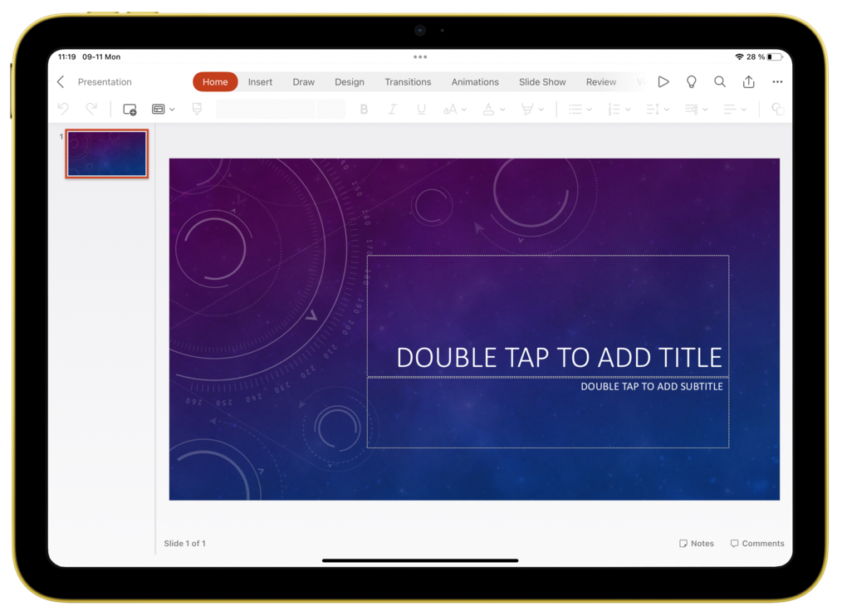Open the three-dot more options menu
842x616 pixels.
pos(777,82)
